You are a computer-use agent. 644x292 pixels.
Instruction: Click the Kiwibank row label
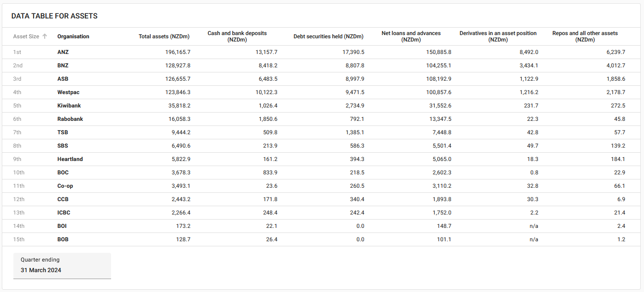click(x=69, y=106)
